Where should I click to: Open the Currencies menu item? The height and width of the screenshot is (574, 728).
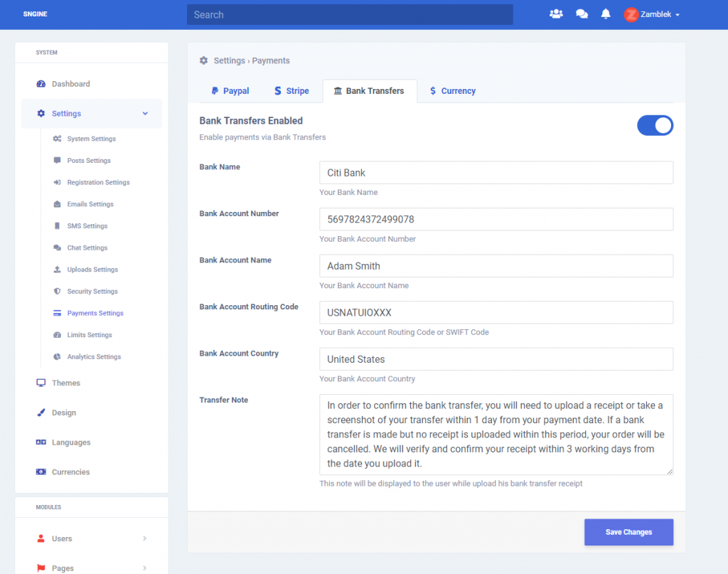click(70, 472)
